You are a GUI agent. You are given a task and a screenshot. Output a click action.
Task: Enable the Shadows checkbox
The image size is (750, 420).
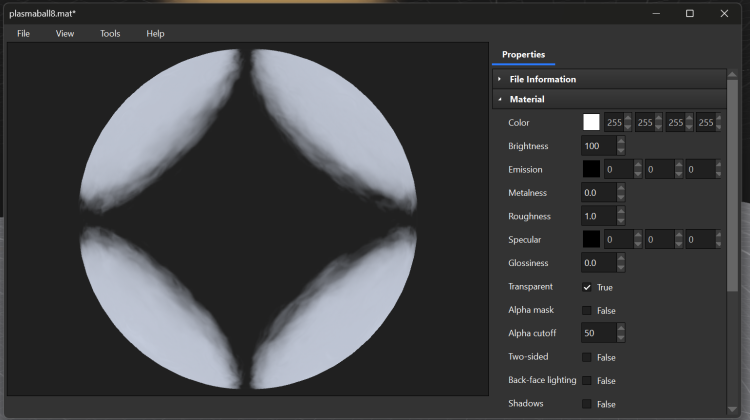587,404
